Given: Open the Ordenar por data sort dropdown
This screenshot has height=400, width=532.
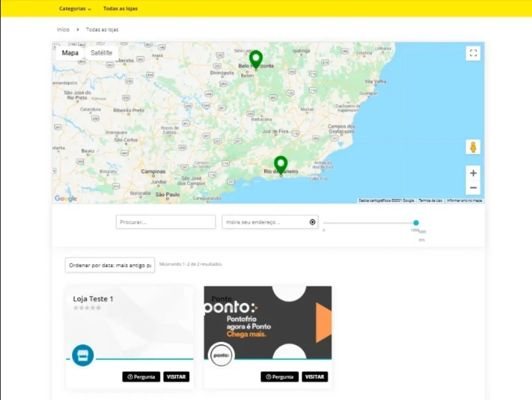Looking at the screenshot, I should point(110,265).
